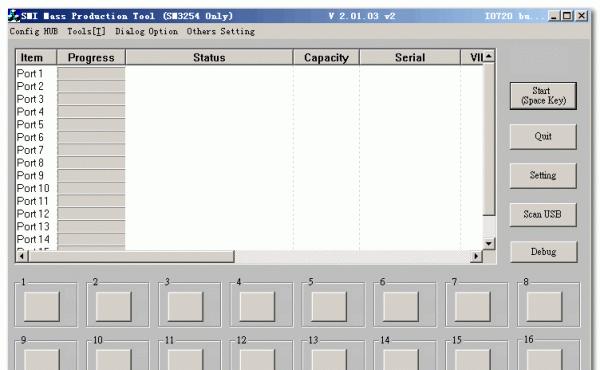
Task: Click the Start (Space Key) button
Action: click(x=543, y=96)
